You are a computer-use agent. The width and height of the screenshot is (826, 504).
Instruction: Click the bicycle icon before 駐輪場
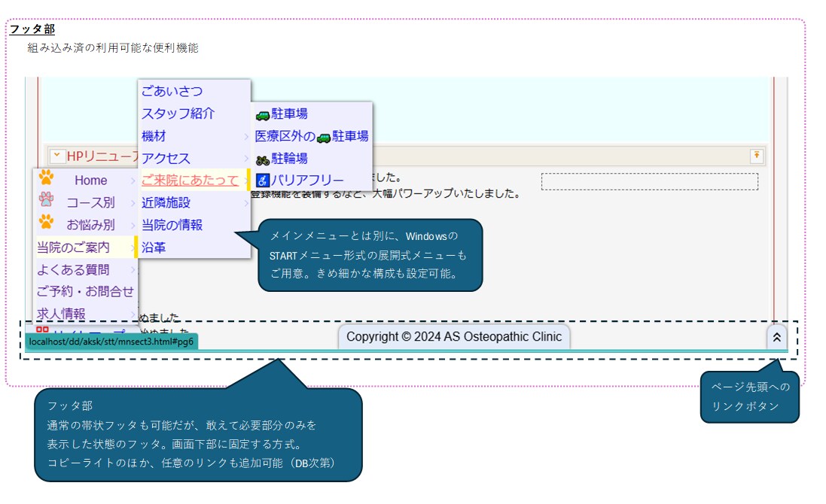pos(262,159)
